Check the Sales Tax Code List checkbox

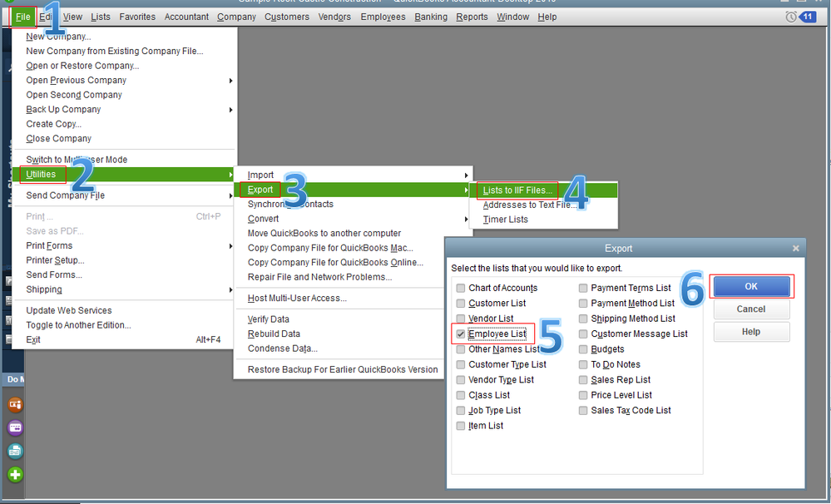[x=583, y=411]
